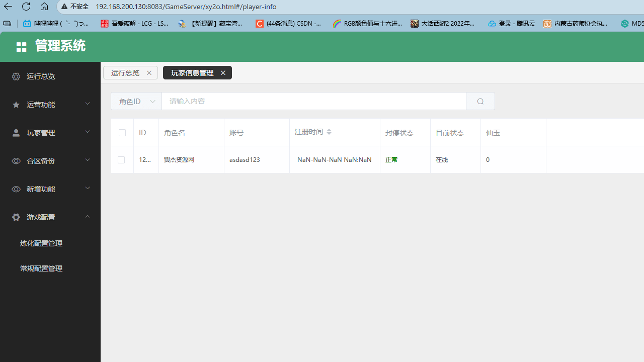The width and height of the screenshot is (644, 362).
Task: Check the select-all checkbox in table header
Action: click(122, 132)
